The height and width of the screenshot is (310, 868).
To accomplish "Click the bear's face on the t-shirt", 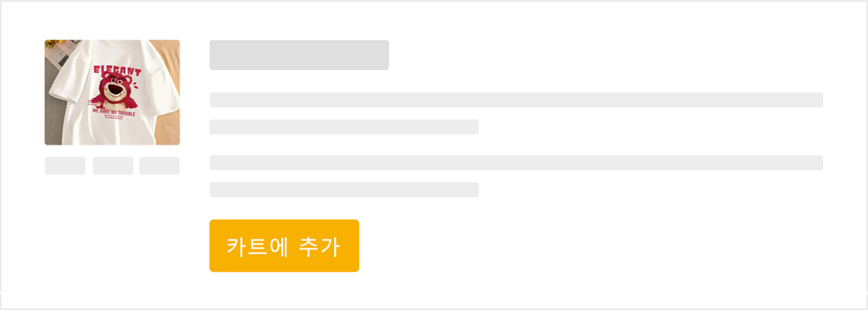I will (x=115, y=89).
